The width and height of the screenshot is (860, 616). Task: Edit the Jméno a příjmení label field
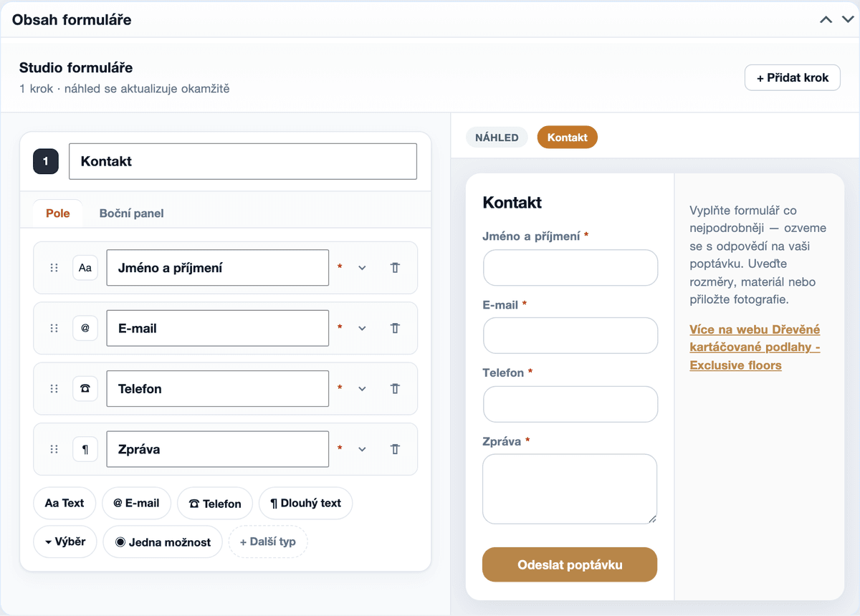218,268
